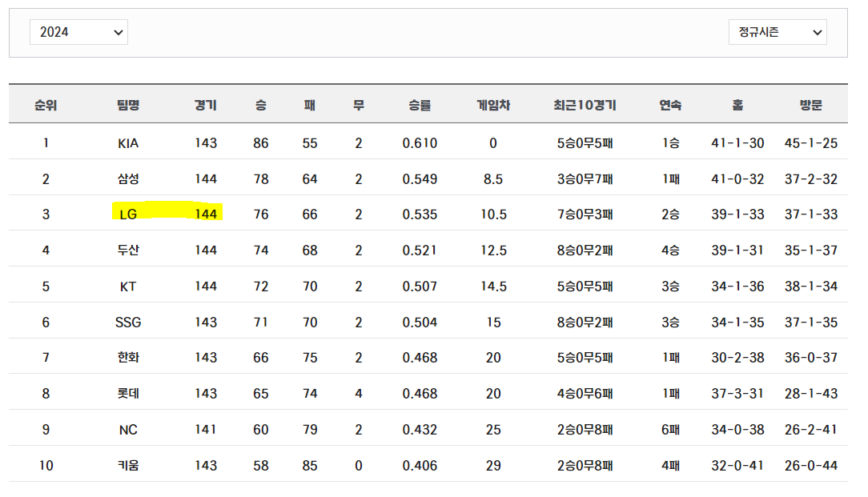Select the 키움 team name

tap(128, 466)
